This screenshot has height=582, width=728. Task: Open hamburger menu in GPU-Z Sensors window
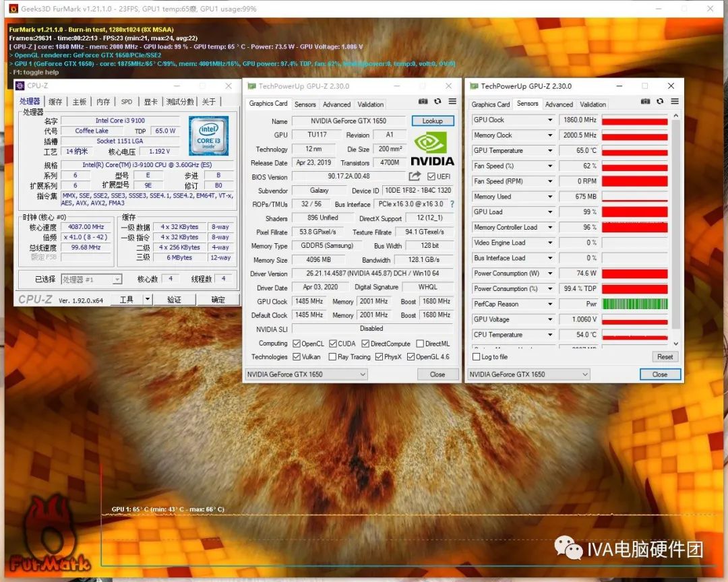pyautogui.click(x=675, y=101)
